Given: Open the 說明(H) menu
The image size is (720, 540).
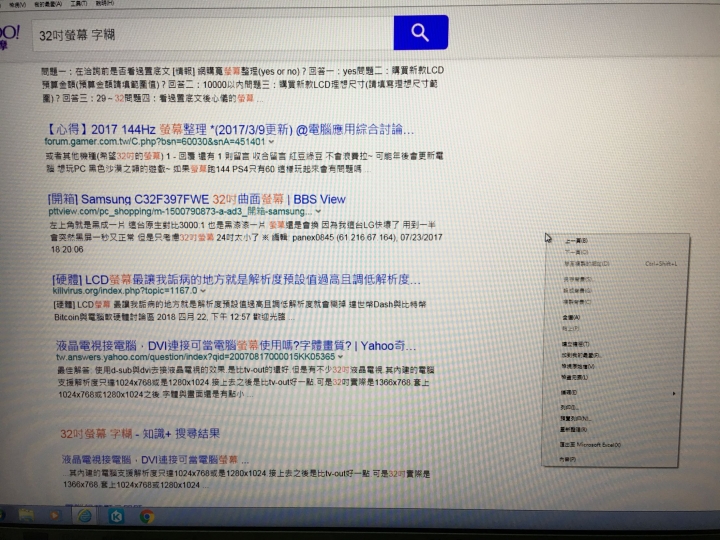Looking at the screenshot, I should 105,3.
